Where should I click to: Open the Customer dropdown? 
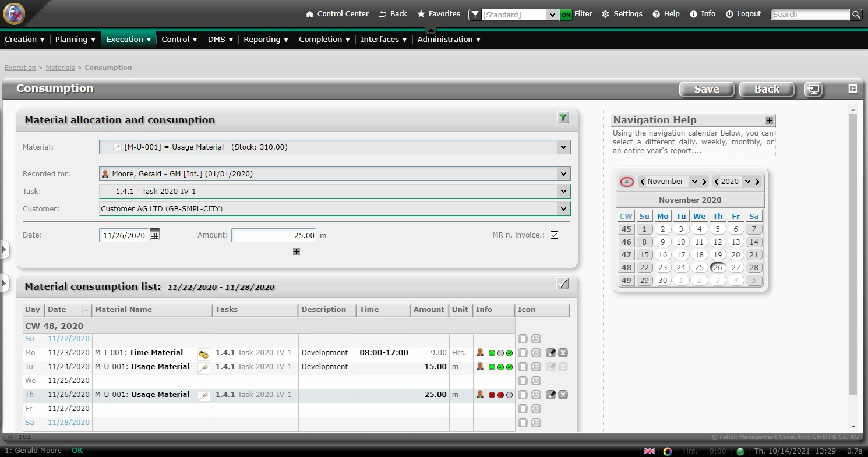(x=563, y=208)
